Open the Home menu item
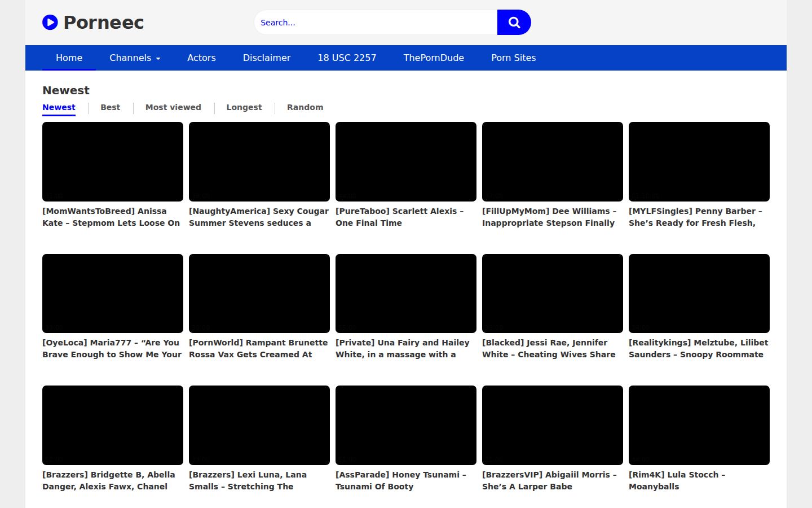Viewport: 812px width, 508px height. [69, 58]
